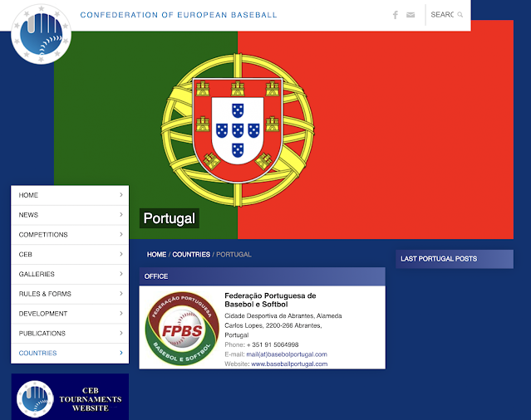Click Federação Portuguesa de Basebol e Softbol heading

(x=270, y=300)
